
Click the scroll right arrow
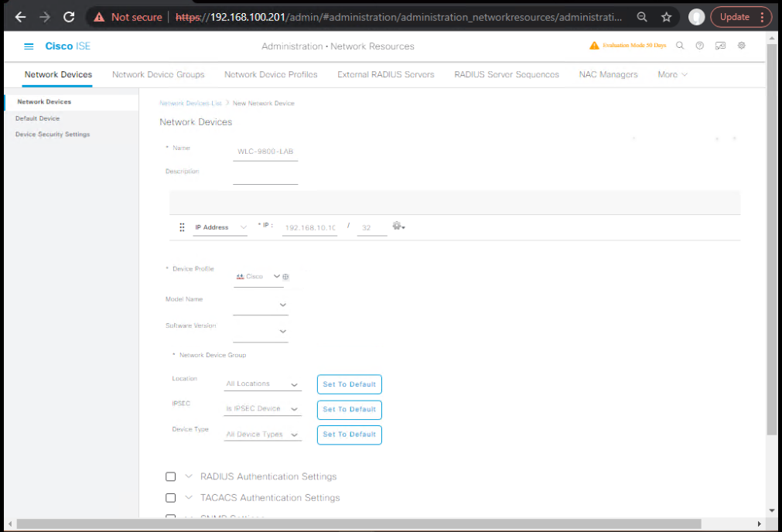pos(759,524)
